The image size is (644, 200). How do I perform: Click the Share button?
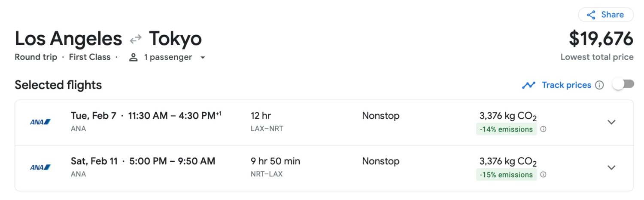[606, 15]
